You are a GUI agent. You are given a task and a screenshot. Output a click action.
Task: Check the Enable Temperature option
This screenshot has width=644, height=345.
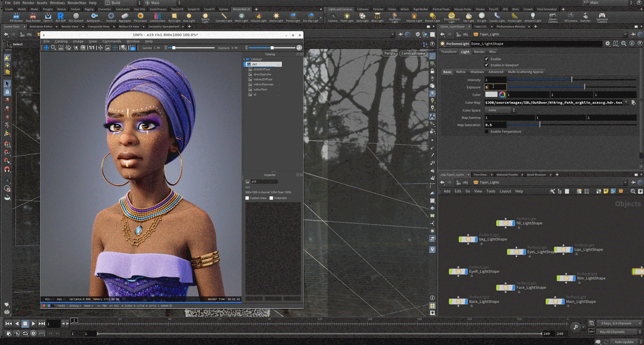click(487, 131)
